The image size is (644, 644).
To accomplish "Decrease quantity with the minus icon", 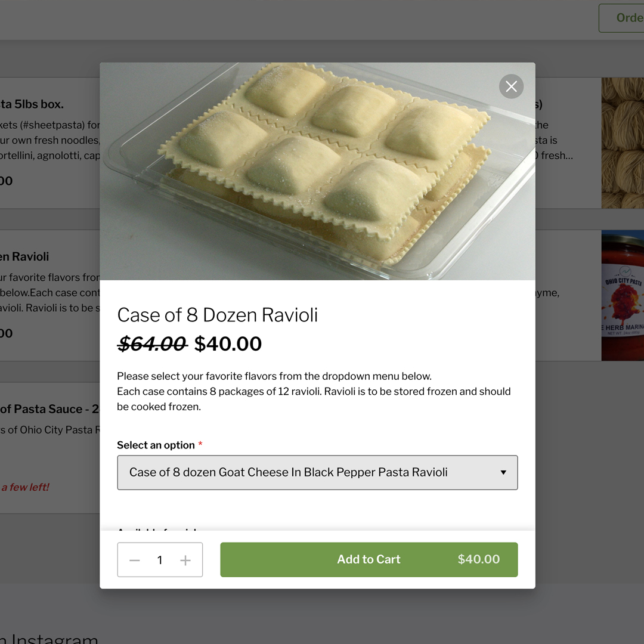I will click(x=135, y=560).
